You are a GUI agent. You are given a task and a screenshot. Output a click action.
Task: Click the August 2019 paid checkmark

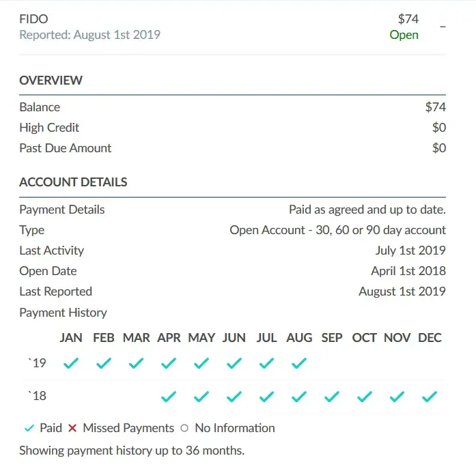coord(299,363)
